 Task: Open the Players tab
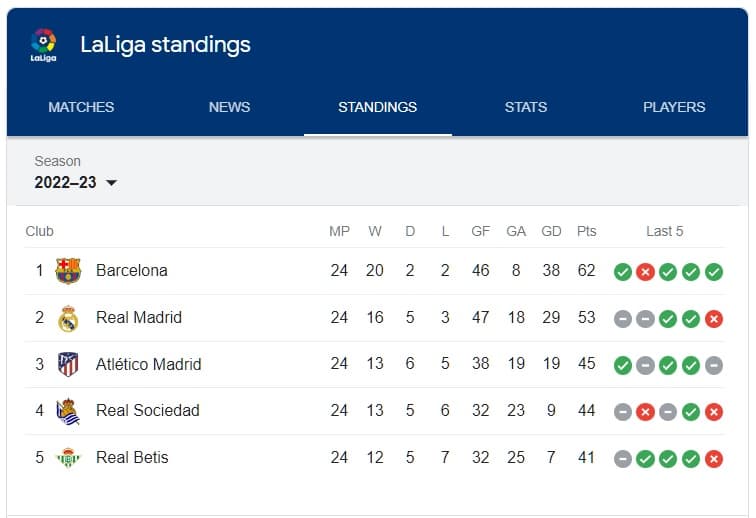tap(674, 107)
